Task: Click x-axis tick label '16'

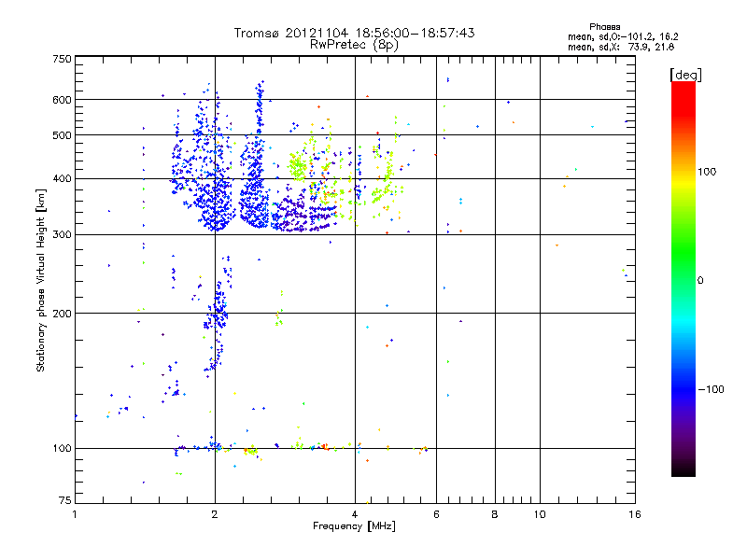Action: [635, 514]
